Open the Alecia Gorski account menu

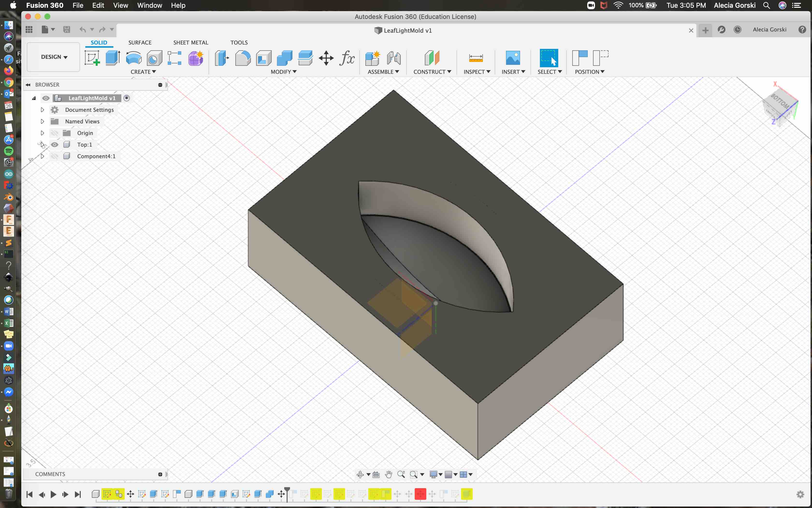[x=769, y=30]
